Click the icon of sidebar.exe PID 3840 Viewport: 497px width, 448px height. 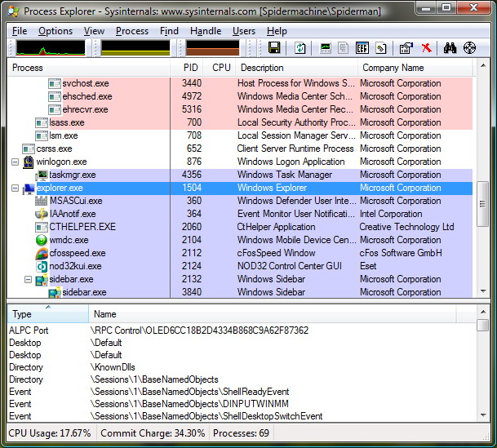(x=55, y=292)
